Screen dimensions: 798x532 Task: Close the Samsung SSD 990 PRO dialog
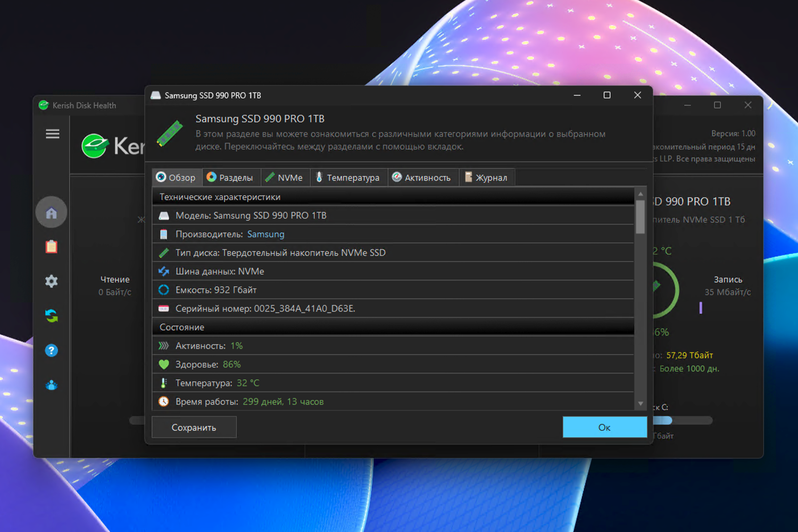637,95
